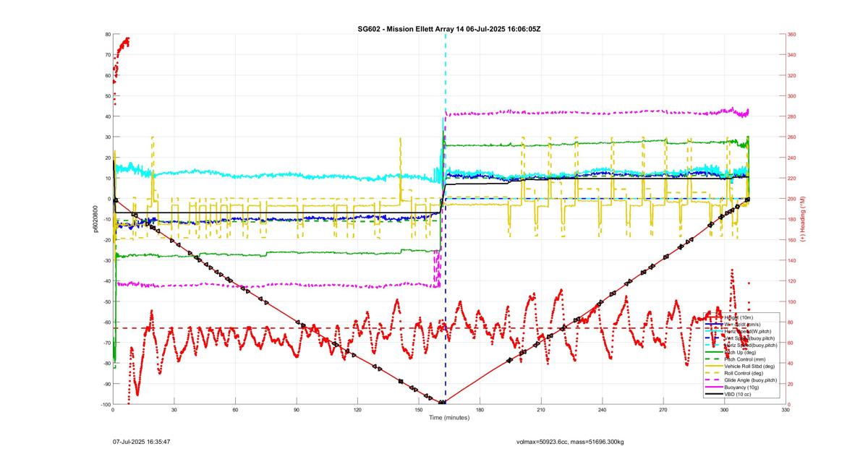Click the time axis tick label 150

(418, 410)
